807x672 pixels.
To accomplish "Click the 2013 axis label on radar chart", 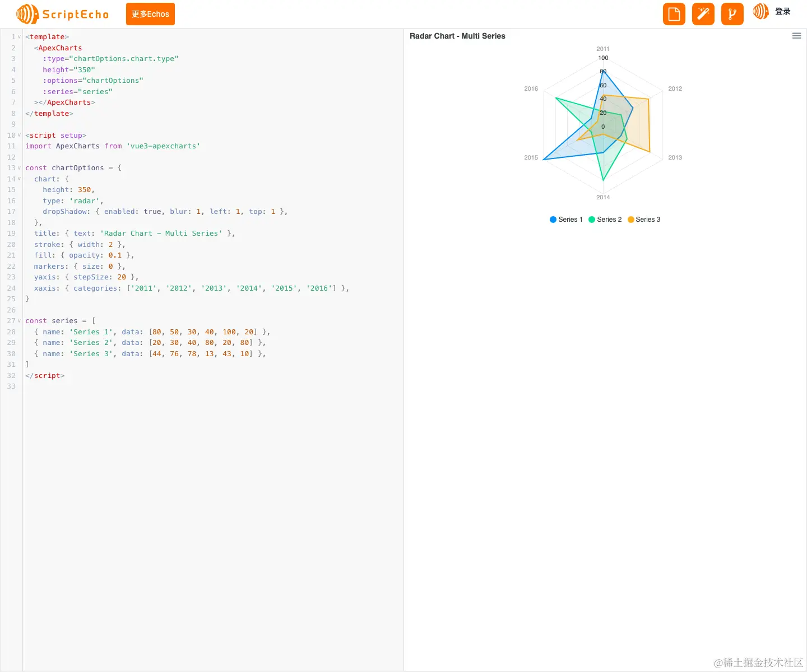I will click(x=675, y=157).
